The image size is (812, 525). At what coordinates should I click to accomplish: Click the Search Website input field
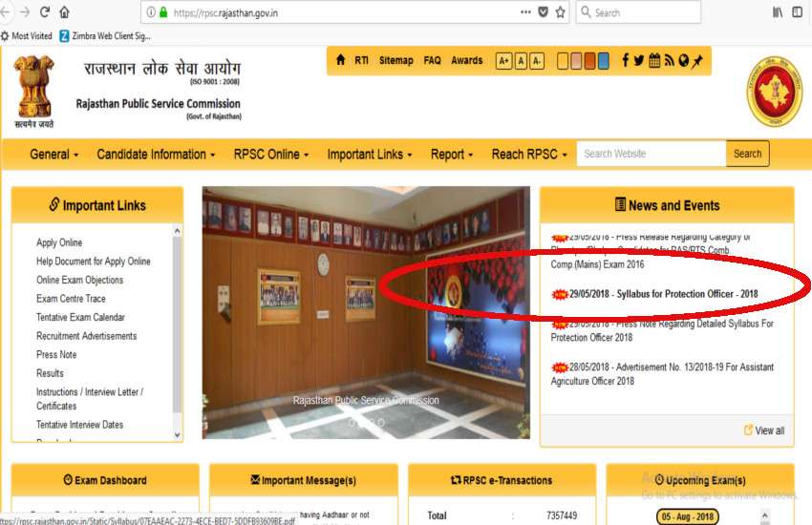click(651, 154)
